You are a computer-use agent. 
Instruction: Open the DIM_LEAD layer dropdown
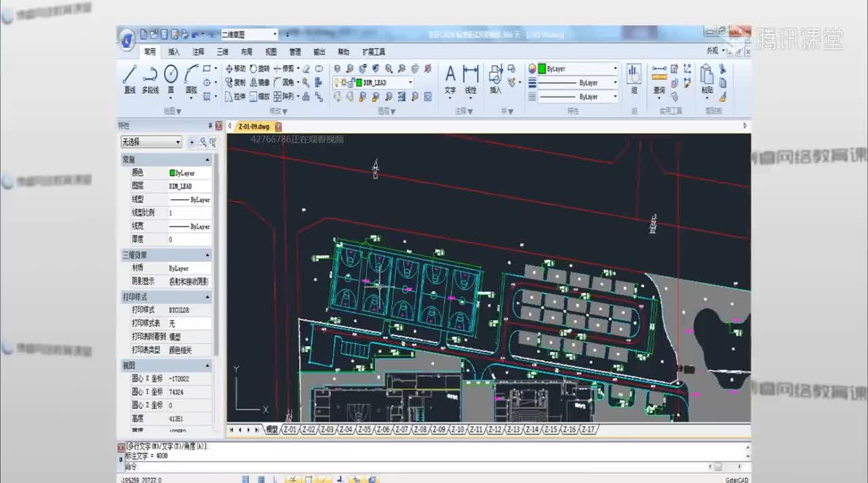point(410,82)
